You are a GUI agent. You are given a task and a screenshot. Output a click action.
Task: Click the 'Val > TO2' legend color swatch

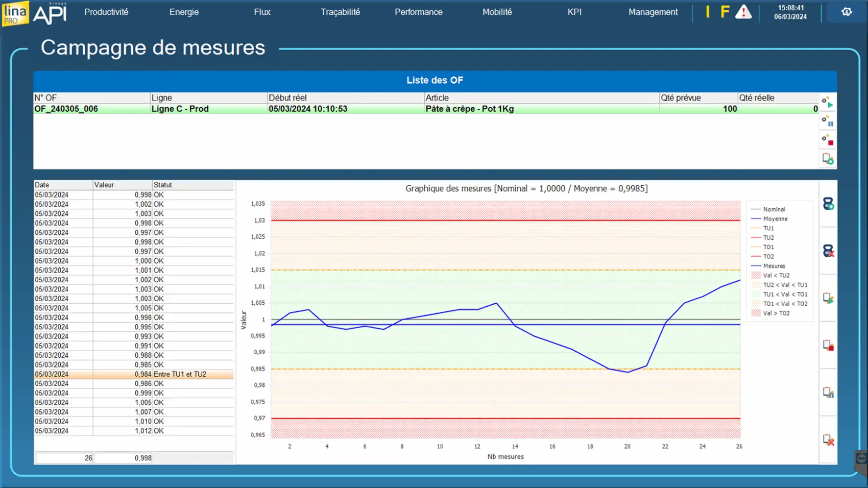coord(756,313)
